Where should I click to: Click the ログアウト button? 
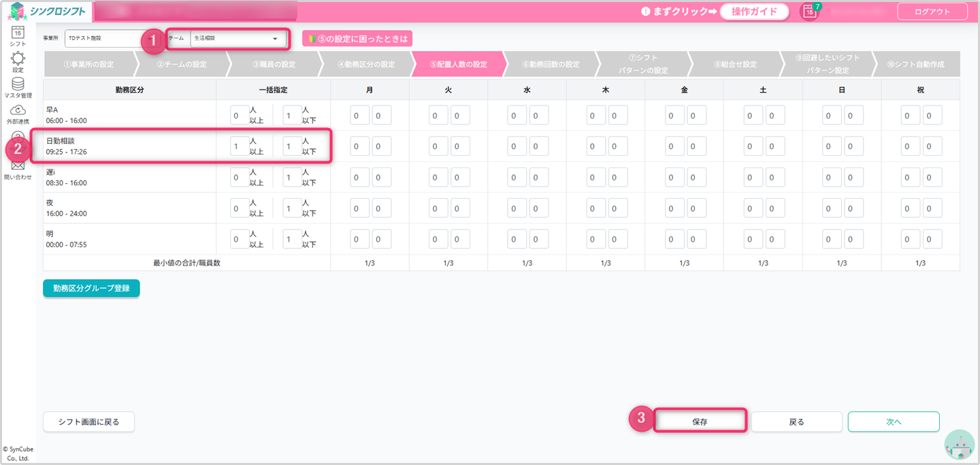932,12
